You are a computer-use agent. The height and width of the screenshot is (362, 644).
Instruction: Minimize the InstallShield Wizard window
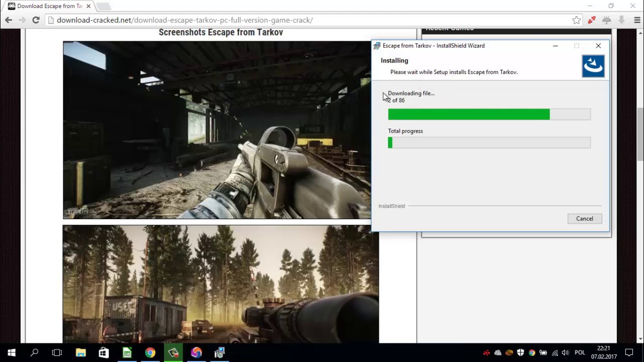point(555,46)
